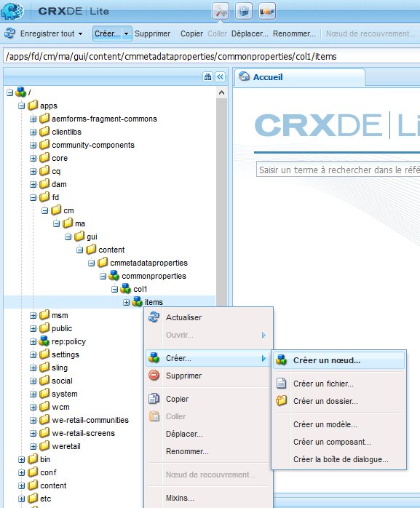Click the col1 node icon
This screenshot has width=420, height=508.
pyautogui.click(x=125, y=289)
